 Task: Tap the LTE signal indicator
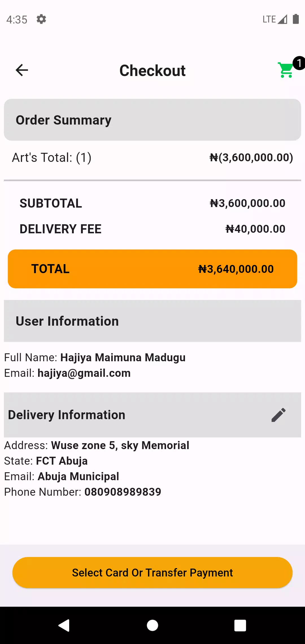(275, 19)
